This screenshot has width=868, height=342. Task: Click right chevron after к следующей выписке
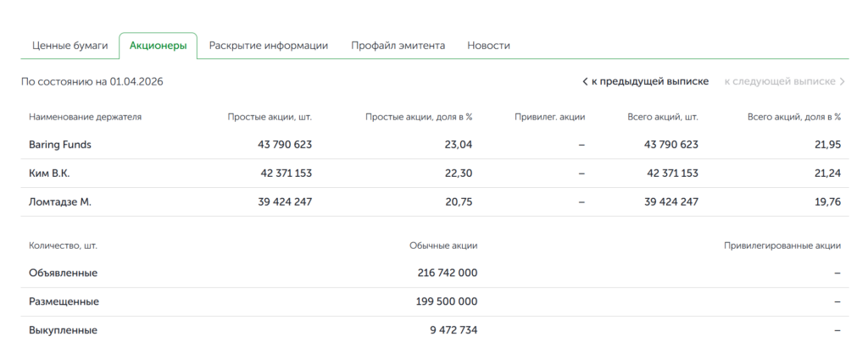(843, 81)
